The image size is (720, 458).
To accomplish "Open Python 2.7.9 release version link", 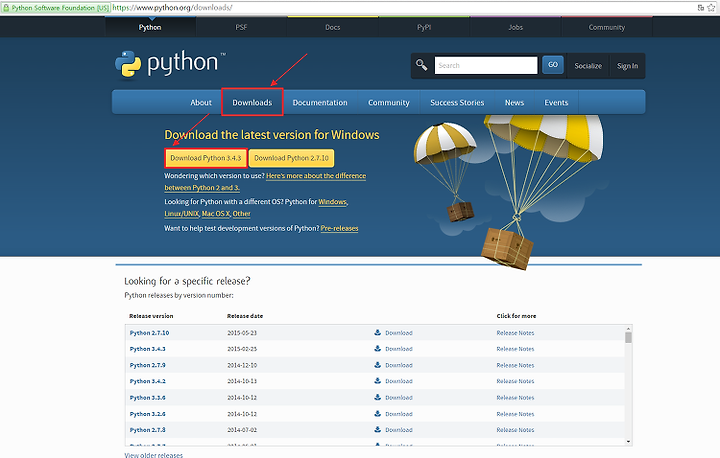I will (147, 365).
